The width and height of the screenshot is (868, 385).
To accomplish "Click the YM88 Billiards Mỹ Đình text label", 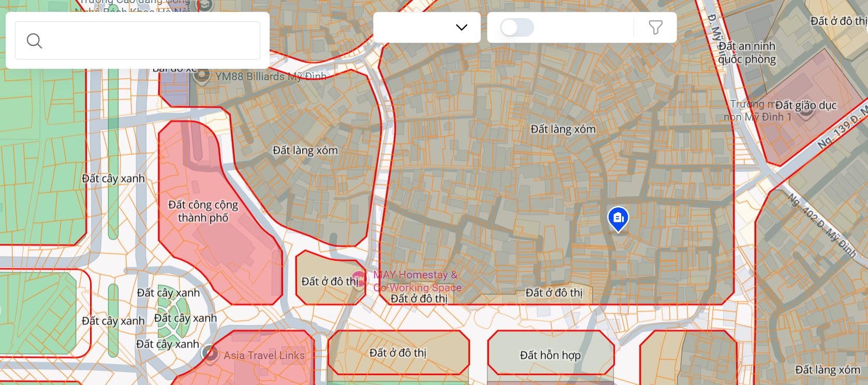I will (271, 77).
